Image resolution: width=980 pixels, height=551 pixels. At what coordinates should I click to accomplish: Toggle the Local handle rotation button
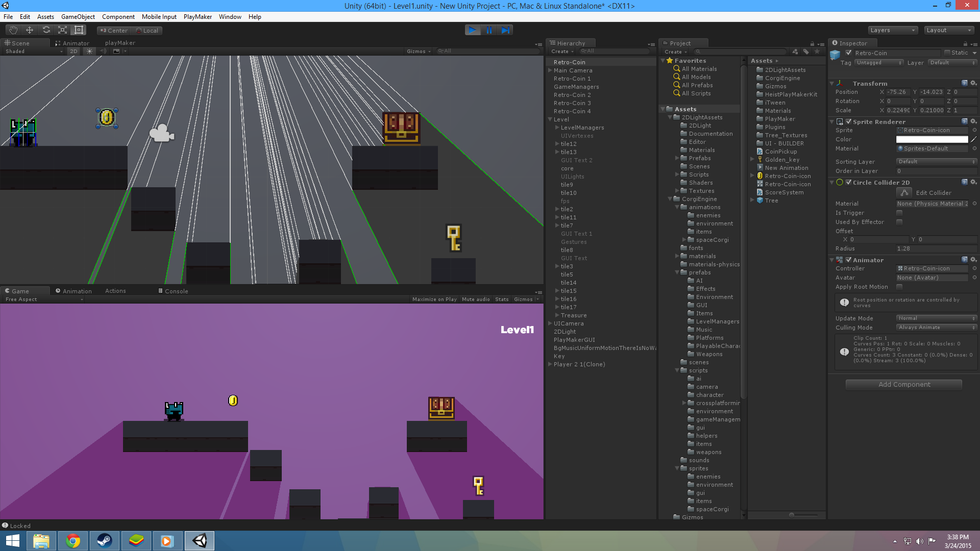[x=147, y=31]
